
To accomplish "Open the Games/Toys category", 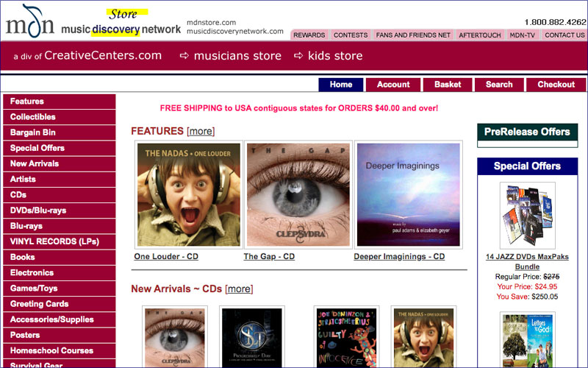I will tap(60, 289).
